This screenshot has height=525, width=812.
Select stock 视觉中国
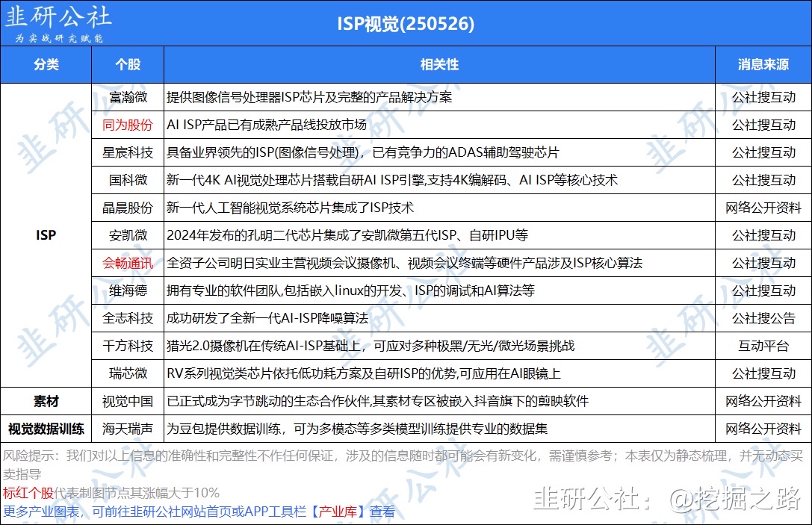pyautogui.click(x=128, y=401)
